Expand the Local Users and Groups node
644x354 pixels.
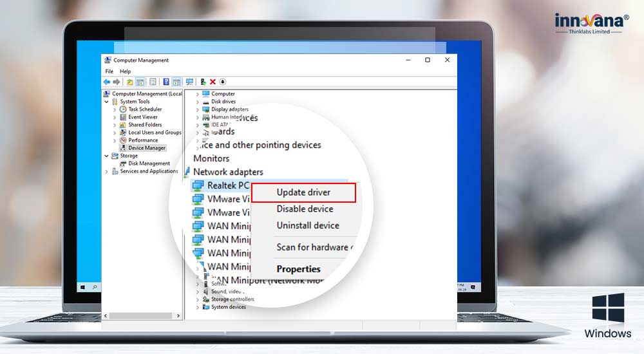pos(115,133)
